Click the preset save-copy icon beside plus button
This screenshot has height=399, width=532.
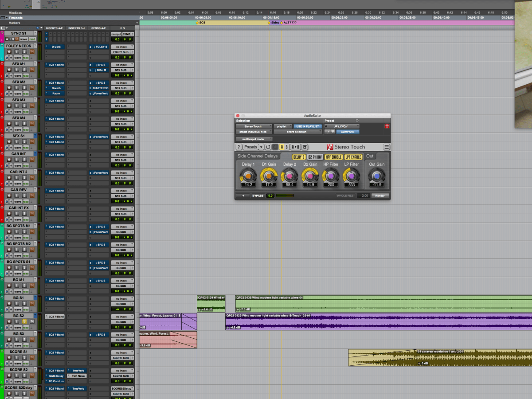332,132
